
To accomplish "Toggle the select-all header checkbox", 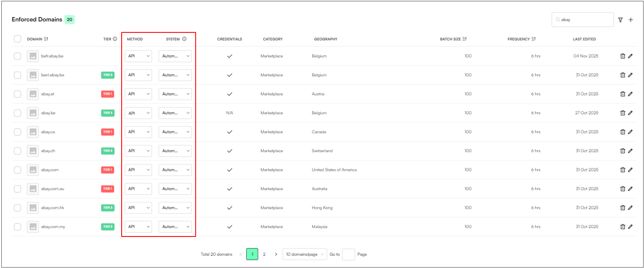I will click(17, 39).
